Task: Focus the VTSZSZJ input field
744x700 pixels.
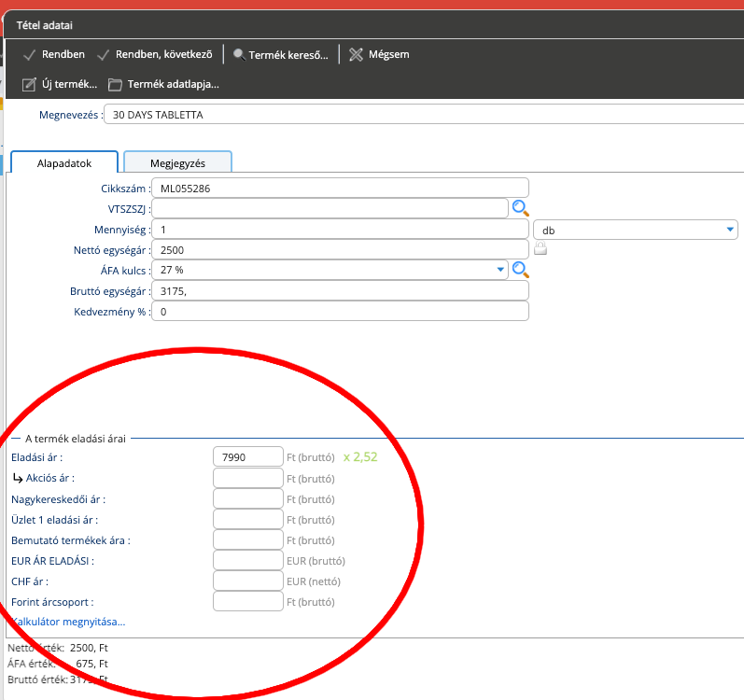Action: (330, 208)
